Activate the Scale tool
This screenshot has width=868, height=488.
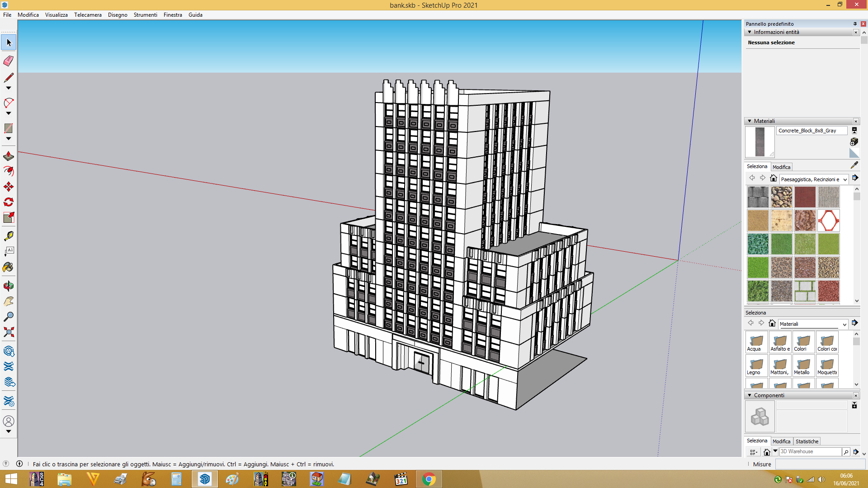pos(9,217)
